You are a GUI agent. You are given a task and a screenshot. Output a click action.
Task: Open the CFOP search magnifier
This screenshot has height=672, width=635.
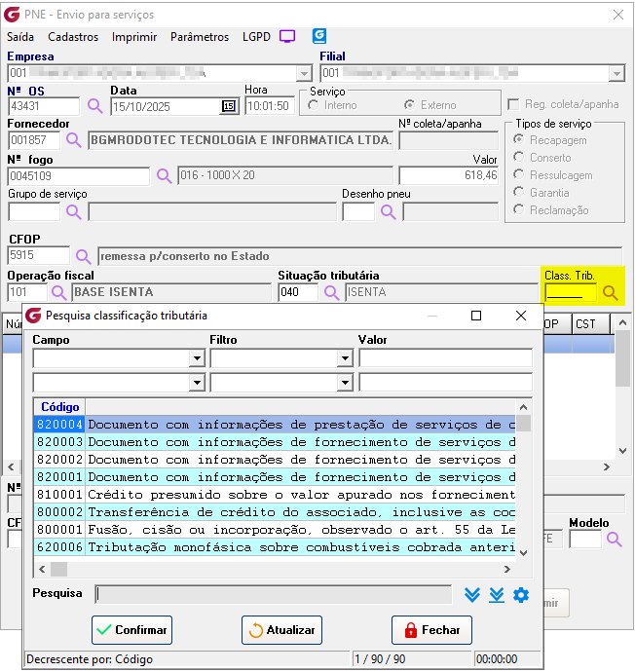click(x=83, y=256)
